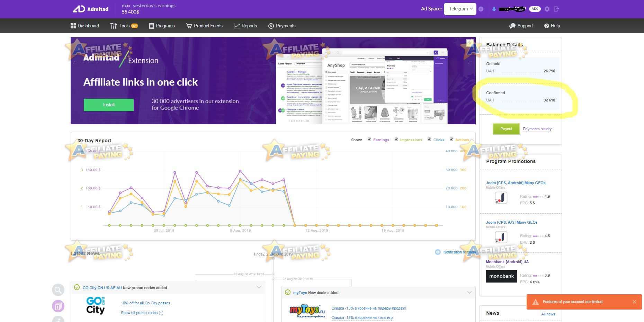
Task: Open Payments history link
Action: pyautogui.click(x=537, y=129)
